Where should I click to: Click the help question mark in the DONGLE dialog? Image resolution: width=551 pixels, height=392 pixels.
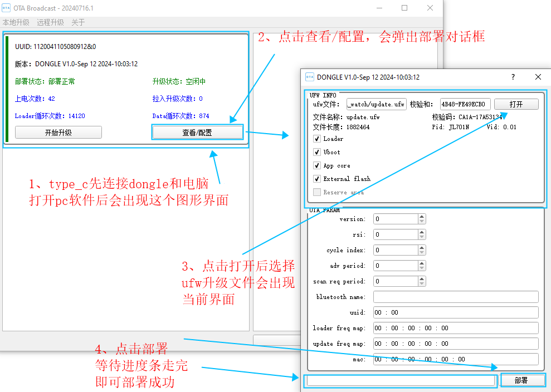coord(513,77)
